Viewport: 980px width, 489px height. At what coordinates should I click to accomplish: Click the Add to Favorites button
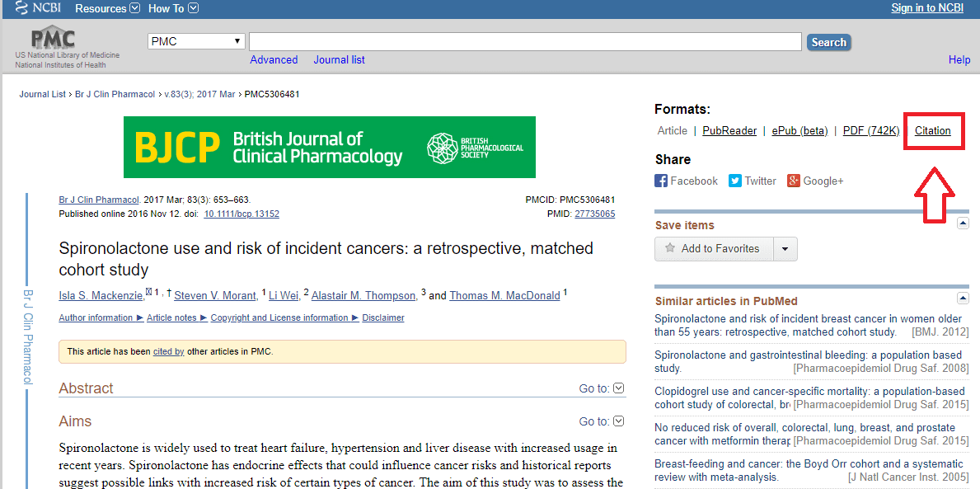715,249
